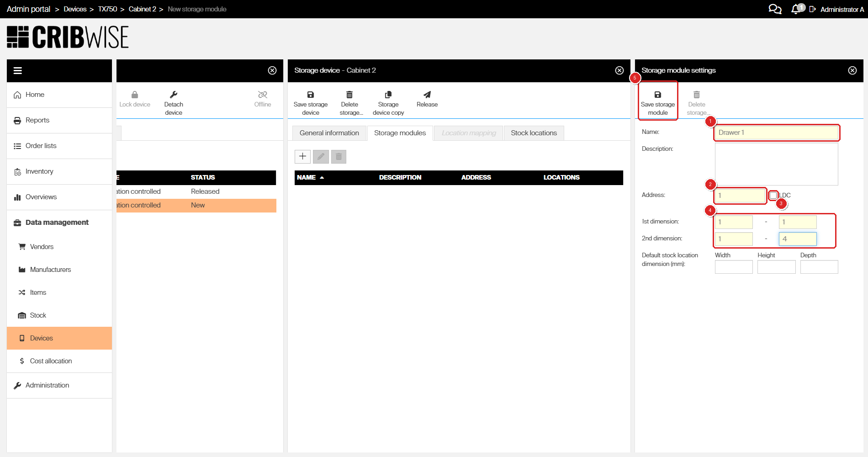Open the chat messages icon in top bar

(775, 9)
